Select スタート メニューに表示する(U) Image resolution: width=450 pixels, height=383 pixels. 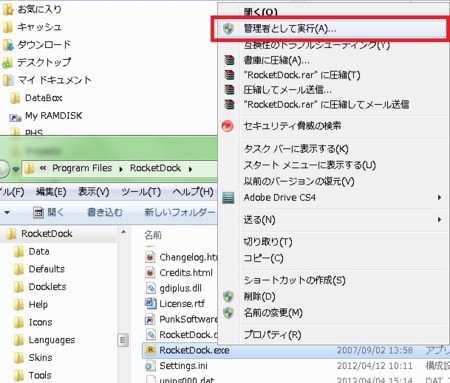pyautogui.click(x=310, y=165)
